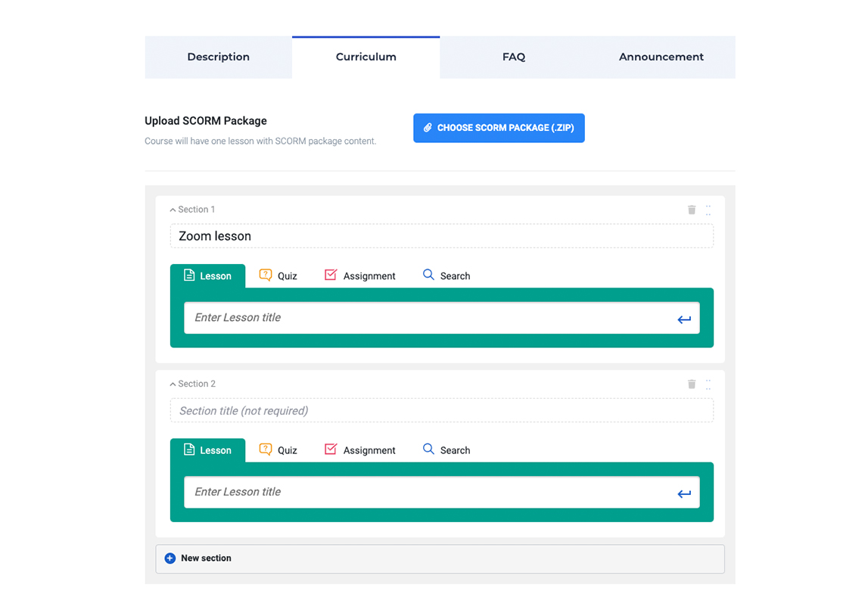
Task: Click the drag handle for Section 1
Action: click(708, 210)
